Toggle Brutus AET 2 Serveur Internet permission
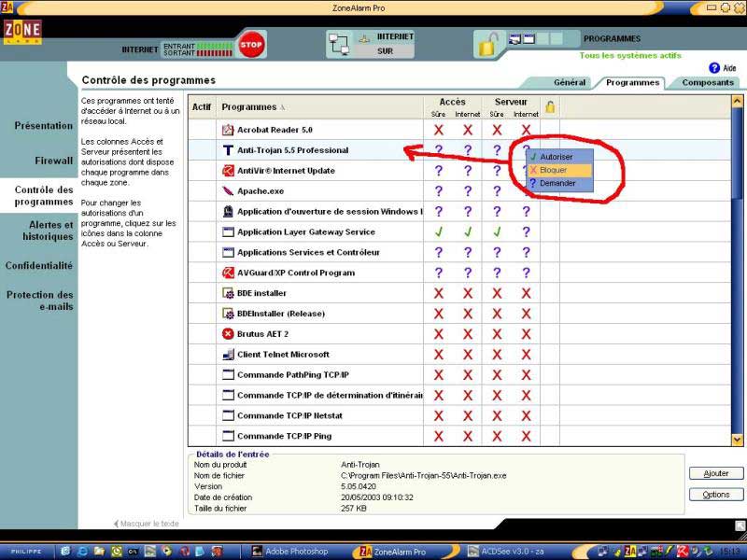 (526, 334)
